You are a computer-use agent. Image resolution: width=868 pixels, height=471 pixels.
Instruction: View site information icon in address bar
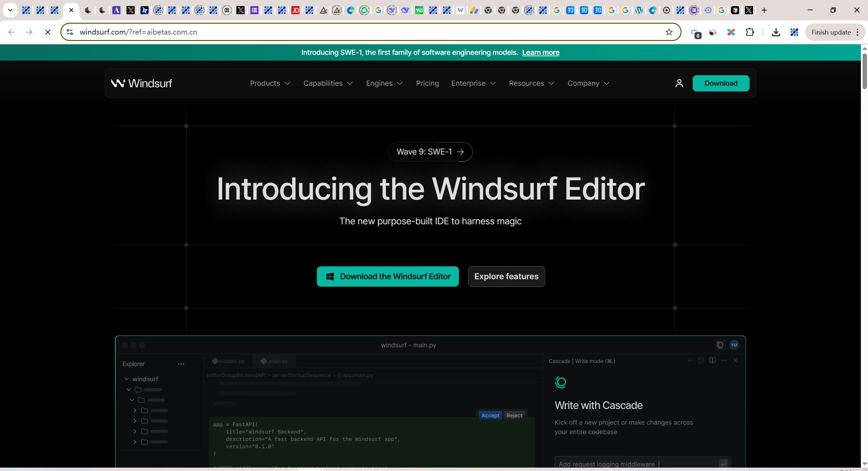70,32
